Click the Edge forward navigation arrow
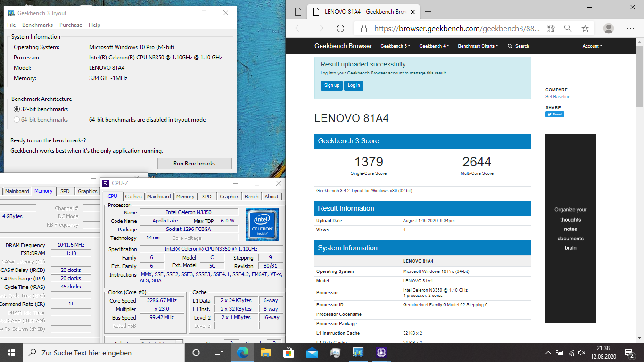The height and width of the screenshot is (362, 644). [x=320, y=28]
